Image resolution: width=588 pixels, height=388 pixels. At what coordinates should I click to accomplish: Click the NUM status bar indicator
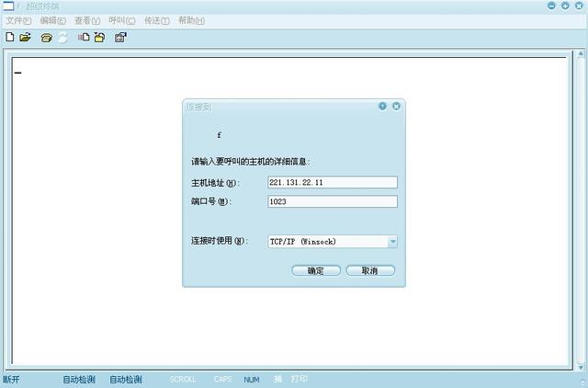pos(252,380)
